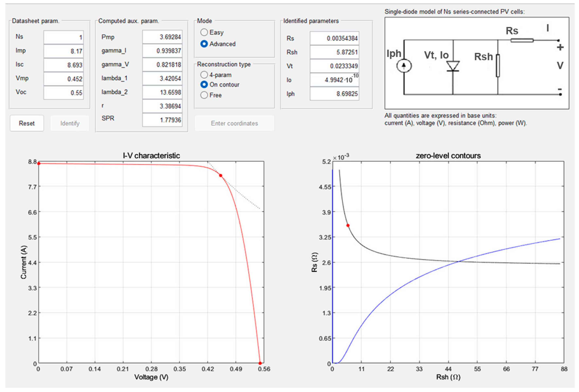579x392 pixels.
Task: Choose the 4-param reconstruction type
Action: (204, 74)
